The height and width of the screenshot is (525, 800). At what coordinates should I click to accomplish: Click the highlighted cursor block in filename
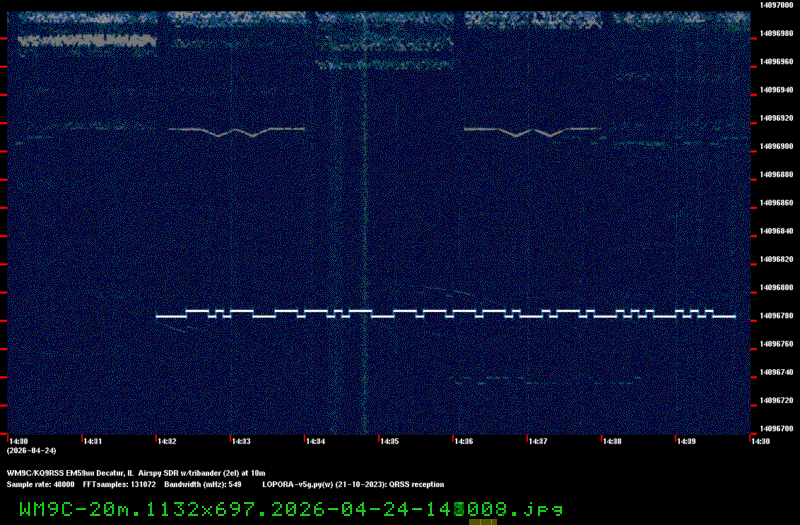[459, 509]
